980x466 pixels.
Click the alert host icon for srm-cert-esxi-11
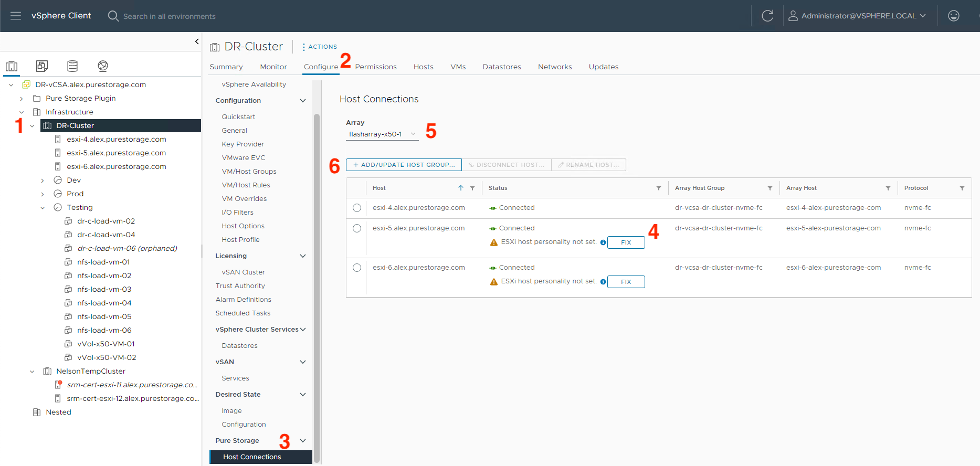(x=58, y=385)
